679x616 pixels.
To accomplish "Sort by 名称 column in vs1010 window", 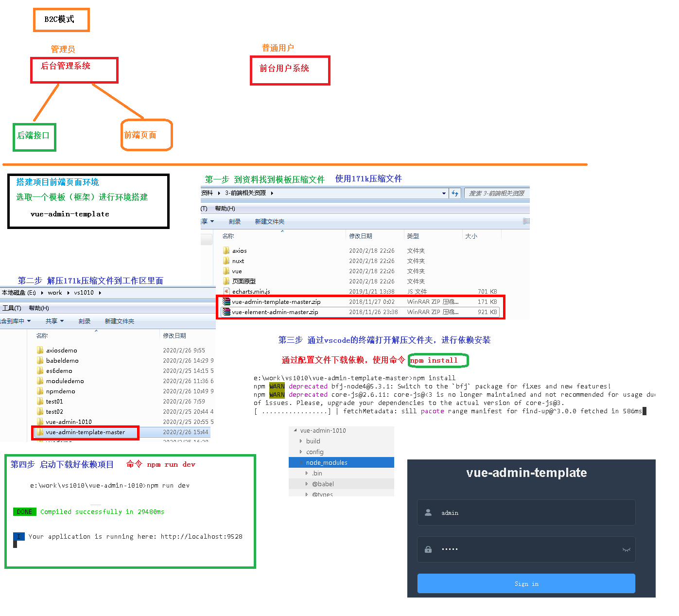I will click(42, 335).
